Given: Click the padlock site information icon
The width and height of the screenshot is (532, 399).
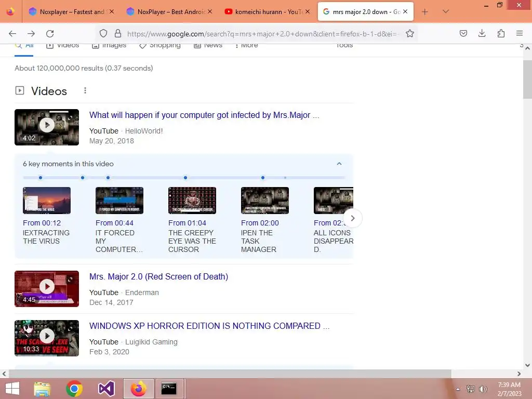Looking at the screenshot, I should [x=118, y=33].
